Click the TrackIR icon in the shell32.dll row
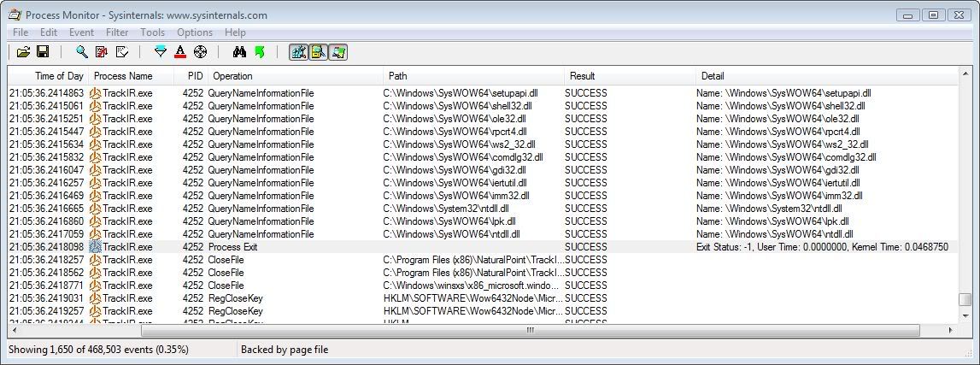The width and height of the screenshot is (980, 365). pos(95,106)
